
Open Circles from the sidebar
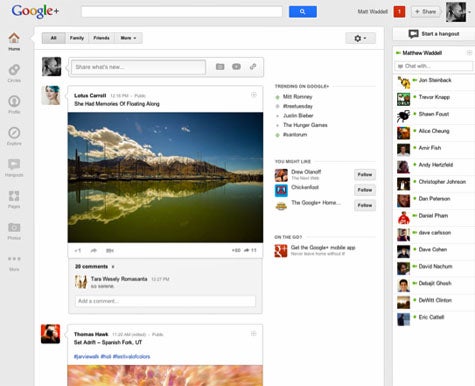[14, 73]
